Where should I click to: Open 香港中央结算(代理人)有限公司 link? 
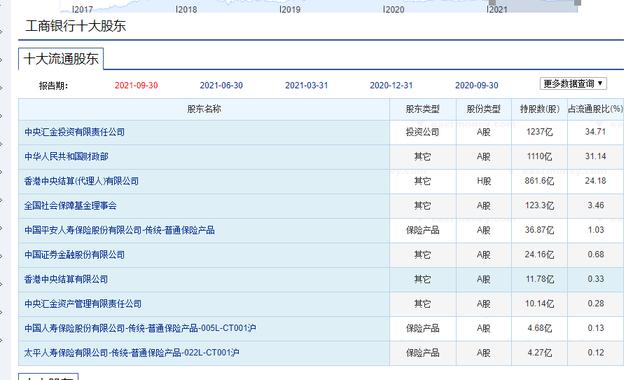[x=81, y=181]
